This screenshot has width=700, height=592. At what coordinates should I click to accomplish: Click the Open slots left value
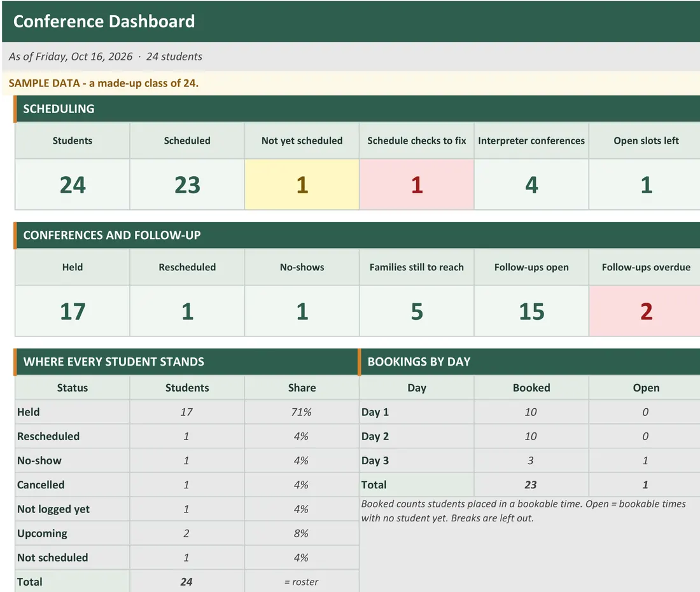[646, 184]
